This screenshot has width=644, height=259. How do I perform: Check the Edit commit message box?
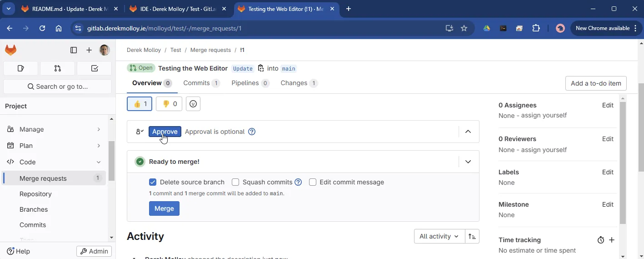(313, 182)
